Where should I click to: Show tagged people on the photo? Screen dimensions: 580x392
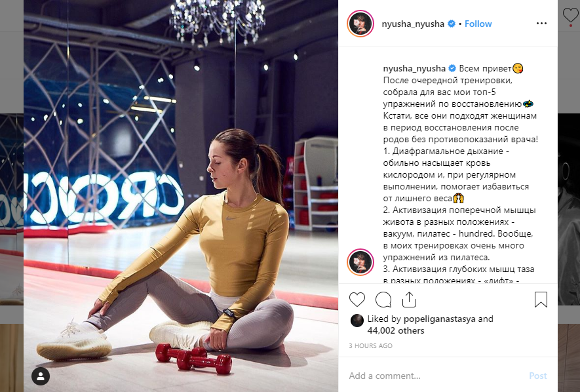(41, 376)
